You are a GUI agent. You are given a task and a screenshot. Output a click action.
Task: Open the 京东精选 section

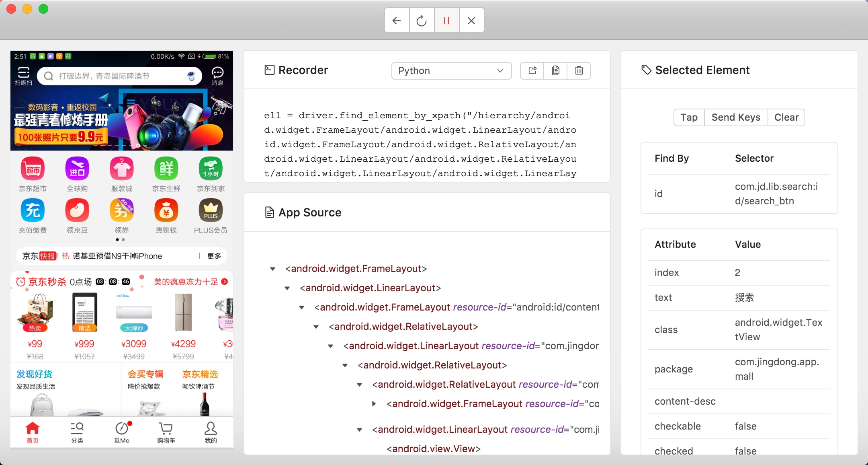point(204,390)
